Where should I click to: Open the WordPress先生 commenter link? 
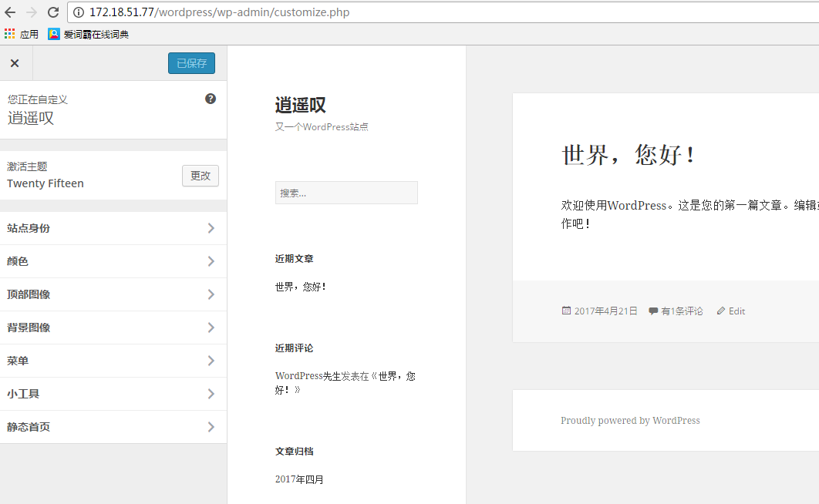click(x=308, y=375)
